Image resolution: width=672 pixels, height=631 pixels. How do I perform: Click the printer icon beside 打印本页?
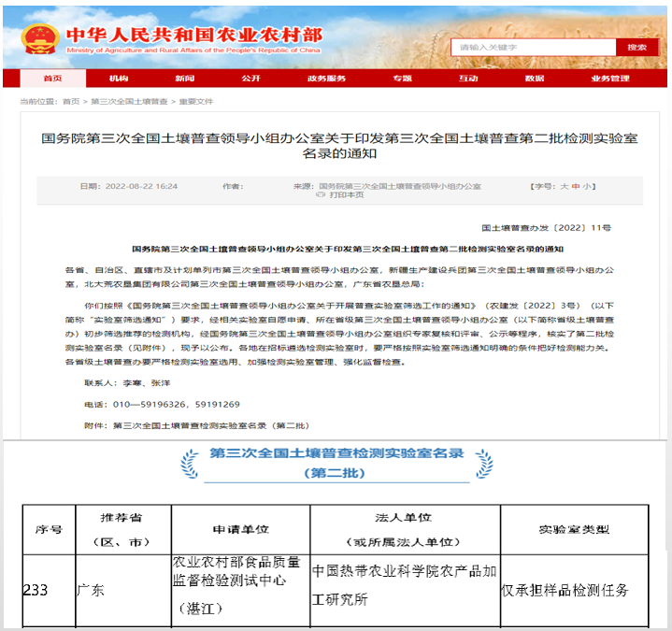click(321, 194)
